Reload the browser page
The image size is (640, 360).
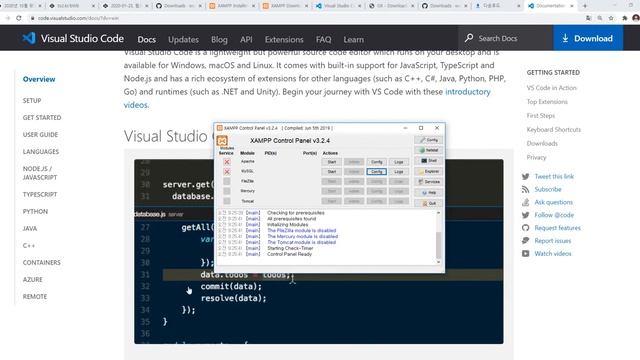[x=19, y=18]
